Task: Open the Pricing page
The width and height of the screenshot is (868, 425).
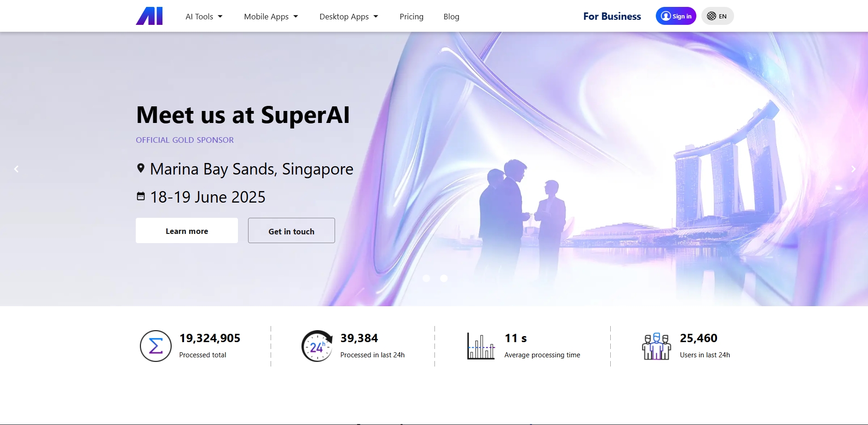Action: [411, 17]
